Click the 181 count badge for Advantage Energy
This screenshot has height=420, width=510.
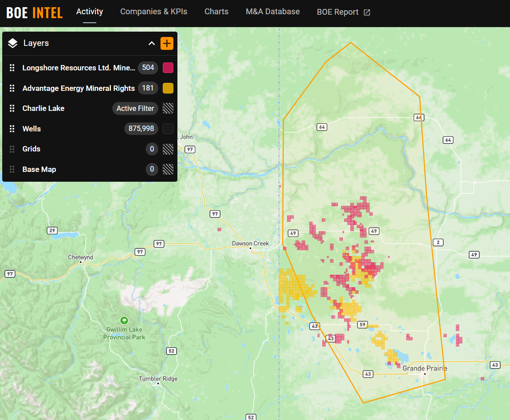(x=148, y=88)
